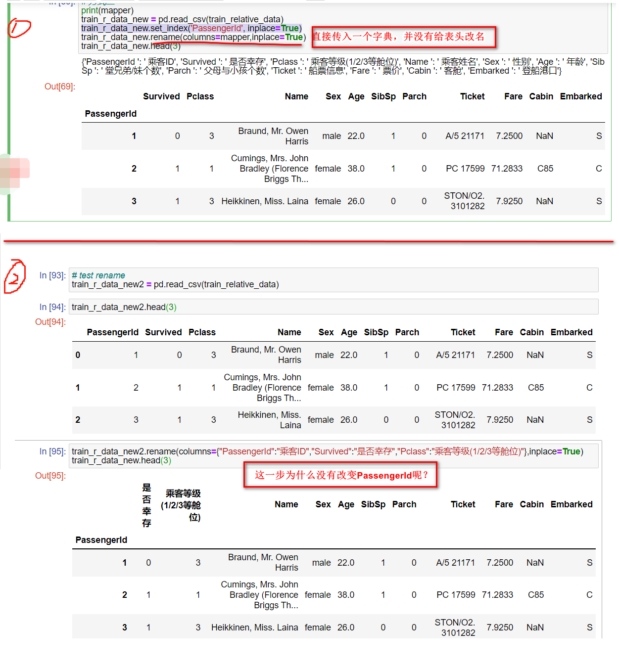619x672 pixels.
Task: Click Braund, Mr. Owen Harris in Out[69] table
Action: pyautogui.click(x=273, y=136)
